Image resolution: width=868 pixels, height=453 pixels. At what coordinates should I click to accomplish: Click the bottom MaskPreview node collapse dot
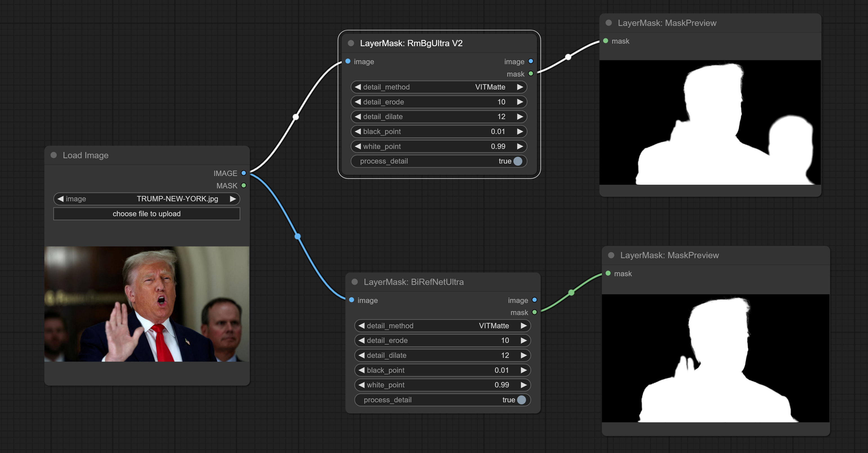pos(611,255)
